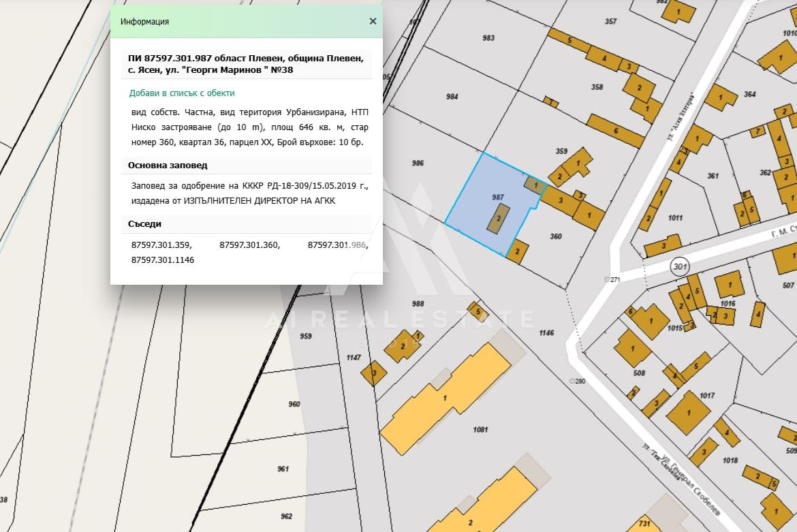
Task: Select building 3 in parcel 1147
Action: coord(374,373)
